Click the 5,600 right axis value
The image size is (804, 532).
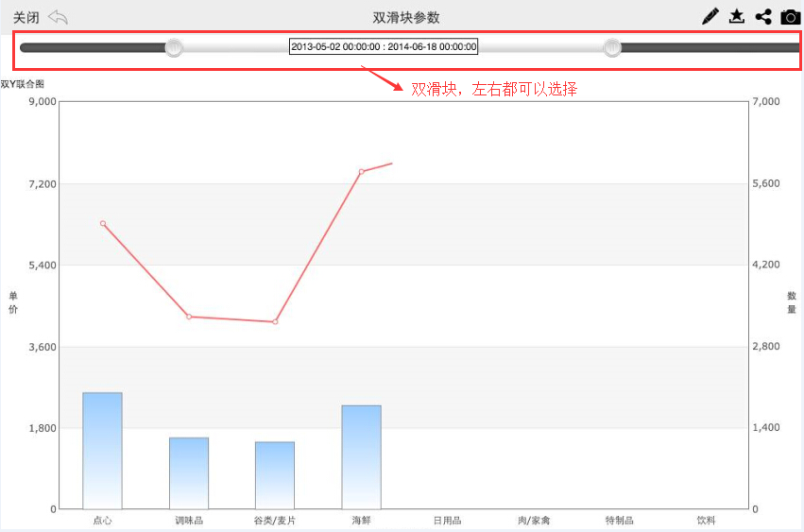tap(766, 183)
